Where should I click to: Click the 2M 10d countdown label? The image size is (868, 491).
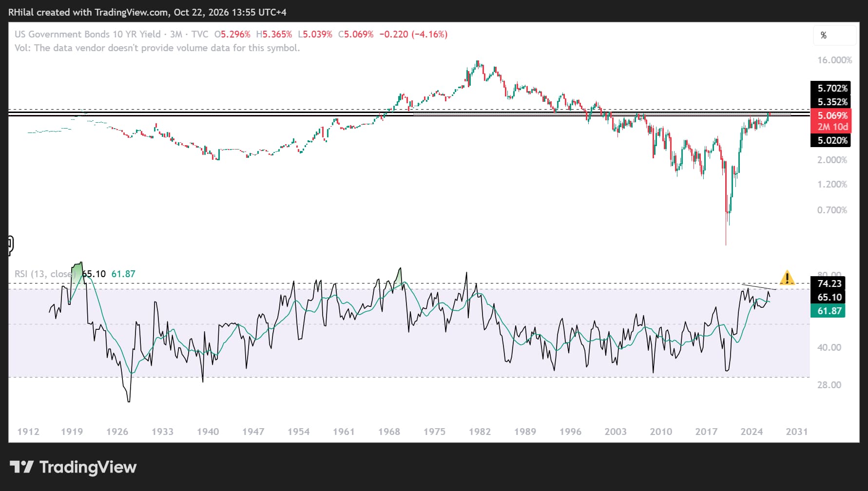tap(832, 127)
